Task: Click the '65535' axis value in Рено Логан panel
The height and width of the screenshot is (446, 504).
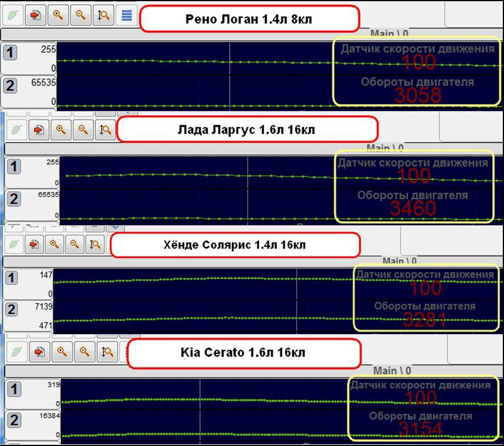Action: (43, 83)
